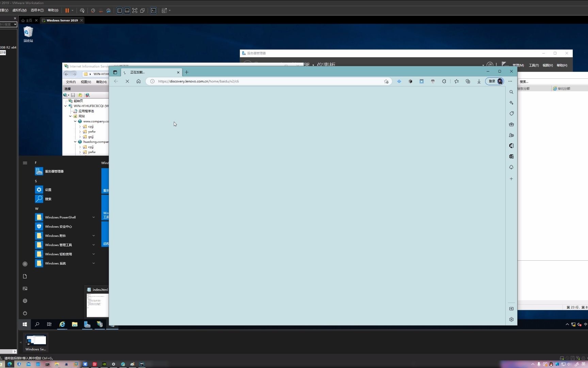Open the dropdown arrow beside the pause button

coord(72,11)
